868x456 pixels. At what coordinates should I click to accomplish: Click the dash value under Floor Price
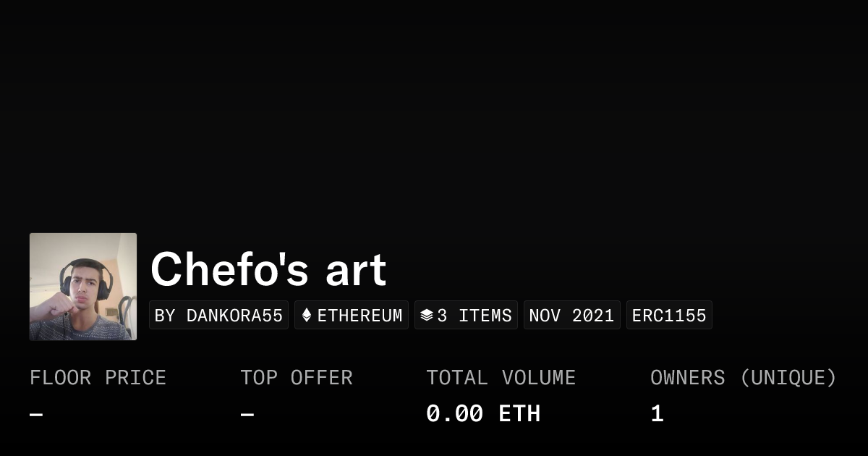click(x=36, y=415)
